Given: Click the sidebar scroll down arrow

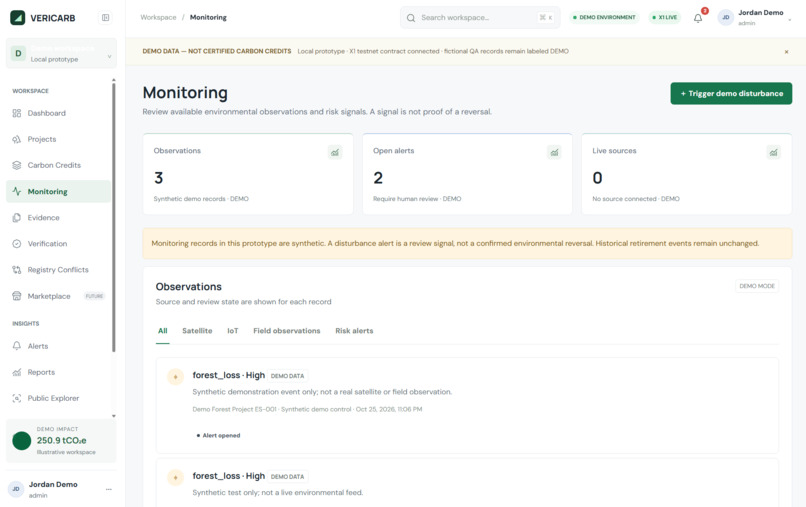Looking at the screenshot, I should click(x=114, y=416).
